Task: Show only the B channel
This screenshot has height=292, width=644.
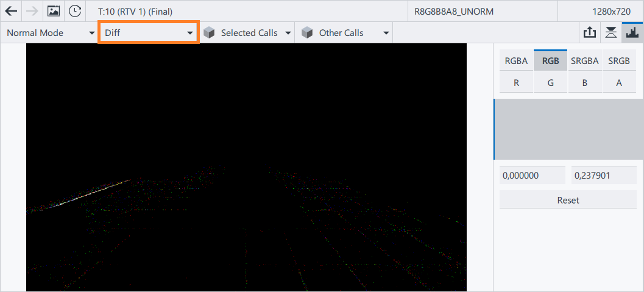Action: [x=584, y=82]
